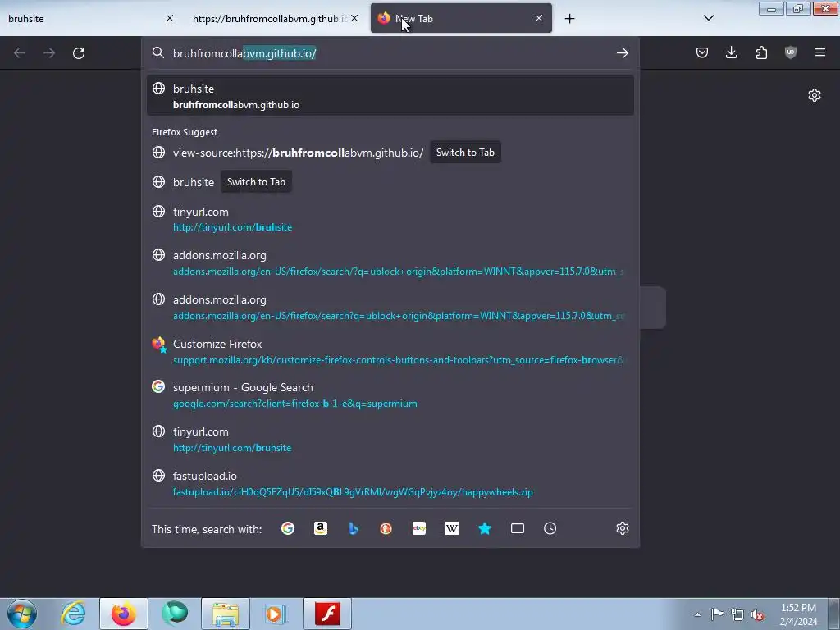The height and width of the screenshot is (630, 840).
Task: Open addons.mozilla.org search?q=ublock suggestion
Action: click(x=390, y=308)
